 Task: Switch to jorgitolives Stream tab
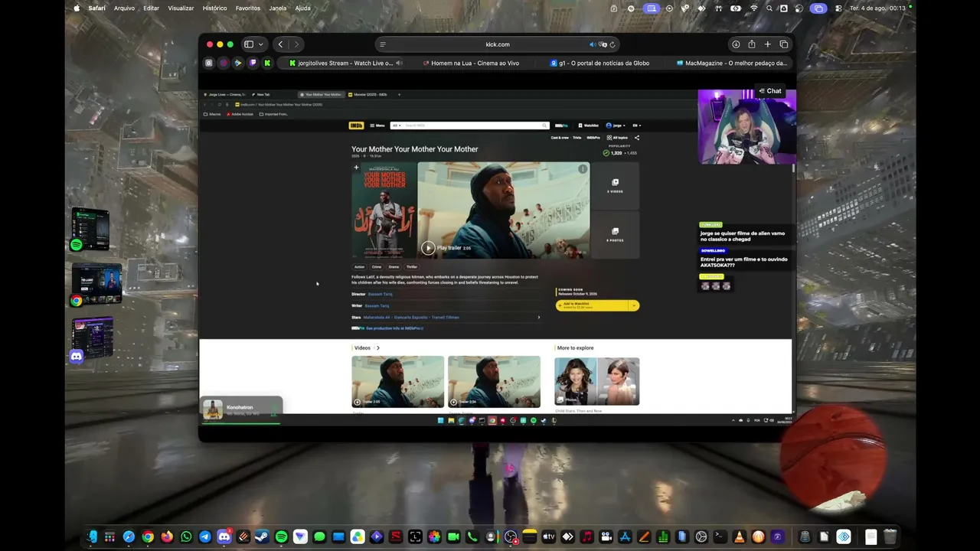click(x=341, y=63)
